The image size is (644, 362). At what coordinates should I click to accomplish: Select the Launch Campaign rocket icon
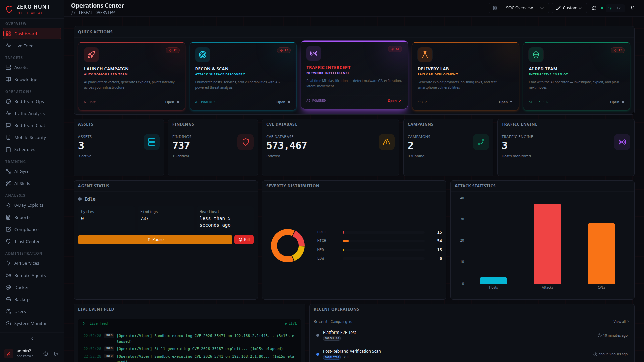pos(91,55)
